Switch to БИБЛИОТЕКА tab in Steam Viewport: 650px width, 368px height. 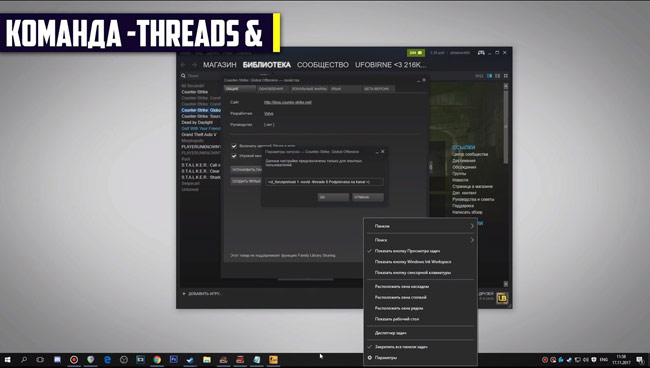tap(267, 65)
